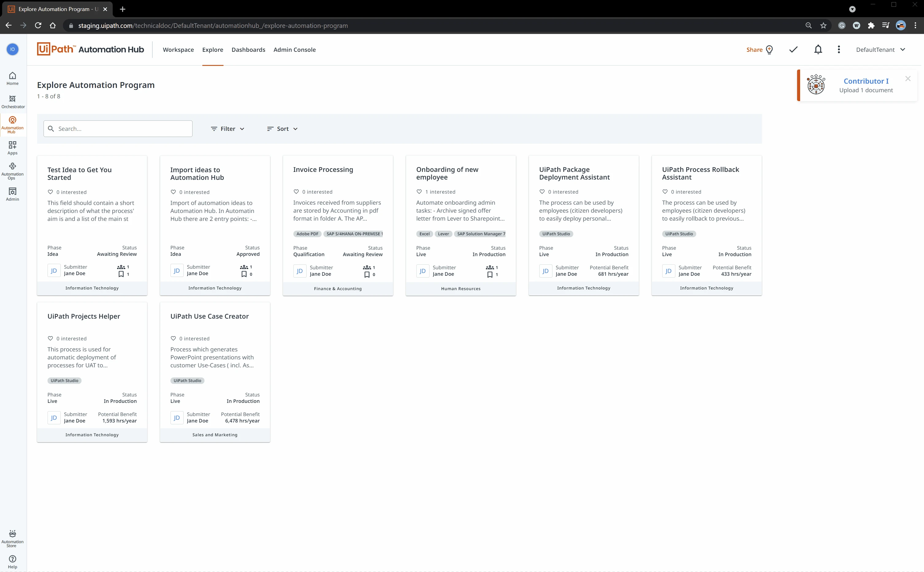Open Help at the sidebar bottom
Image resolution: width=924 pixels, height=572 pixels.
[13, 562]
